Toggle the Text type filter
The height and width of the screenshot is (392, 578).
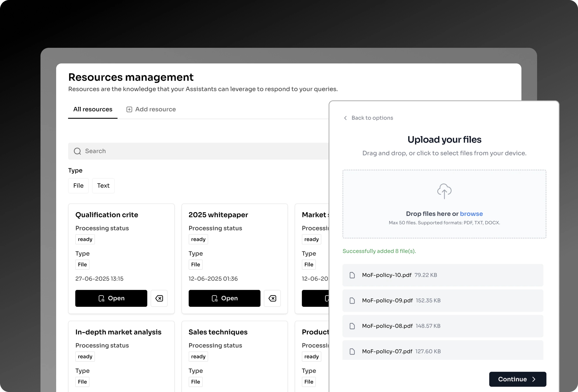point(103,186)
